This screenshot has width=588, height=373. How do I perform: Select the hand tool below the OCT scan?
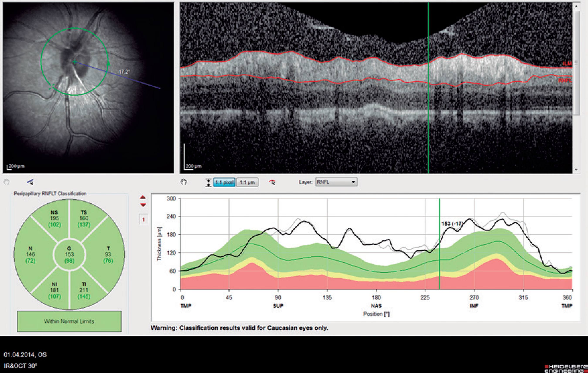pos(184,182)
